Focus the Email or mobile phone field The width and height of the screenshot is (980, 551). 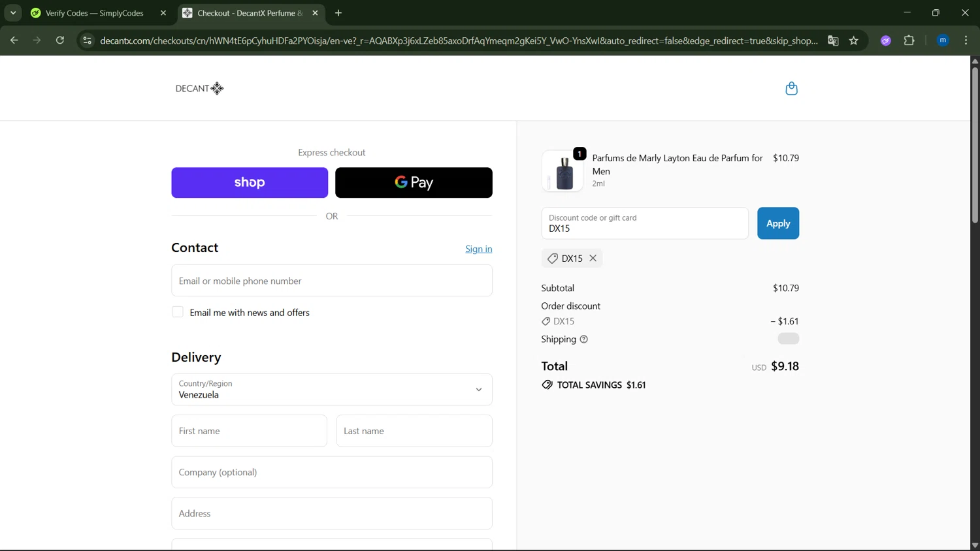332,281
